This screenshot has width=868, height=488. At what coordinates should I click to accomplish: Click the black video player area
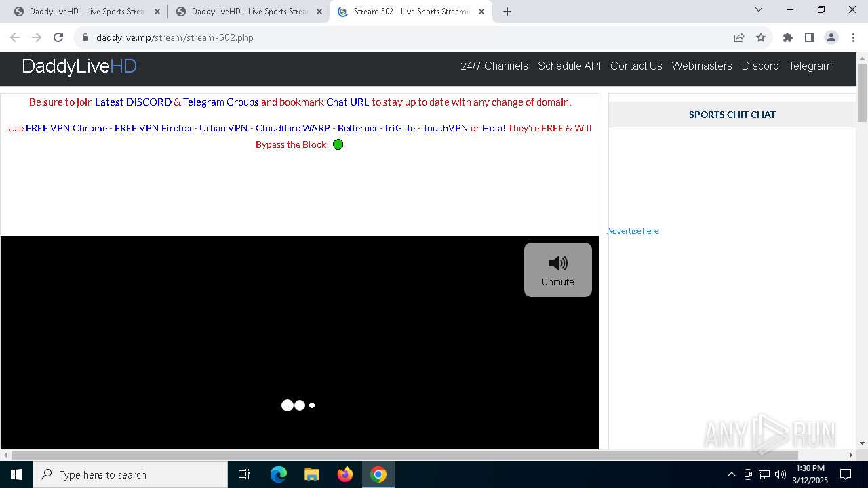point(299,342)
